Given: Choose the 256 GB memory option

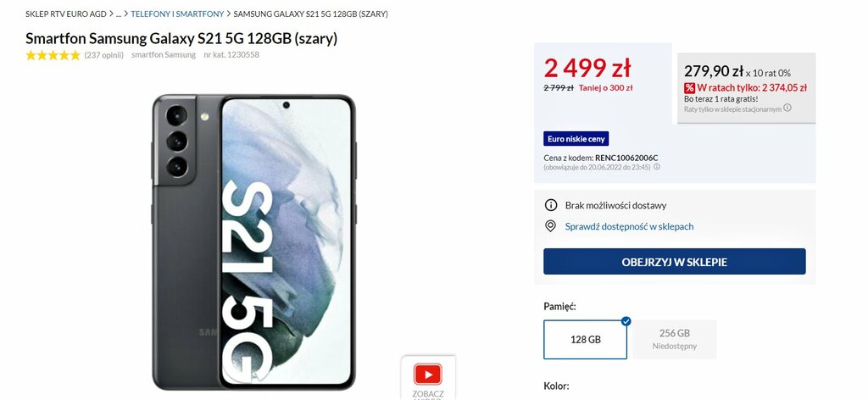Looking at the screenshot, I should 674,340.
